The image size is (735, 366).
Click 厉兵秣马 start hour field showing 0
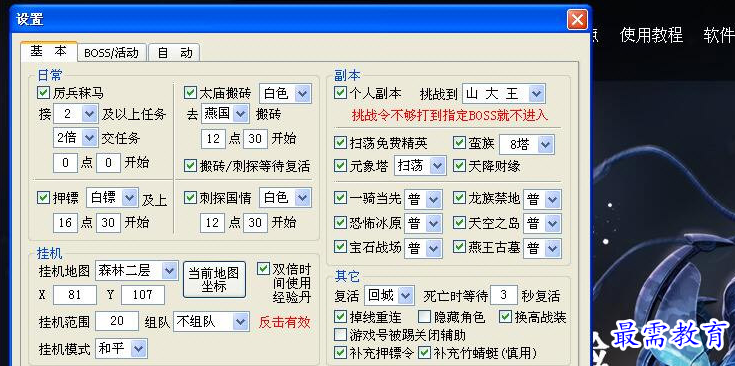(65, 163)
